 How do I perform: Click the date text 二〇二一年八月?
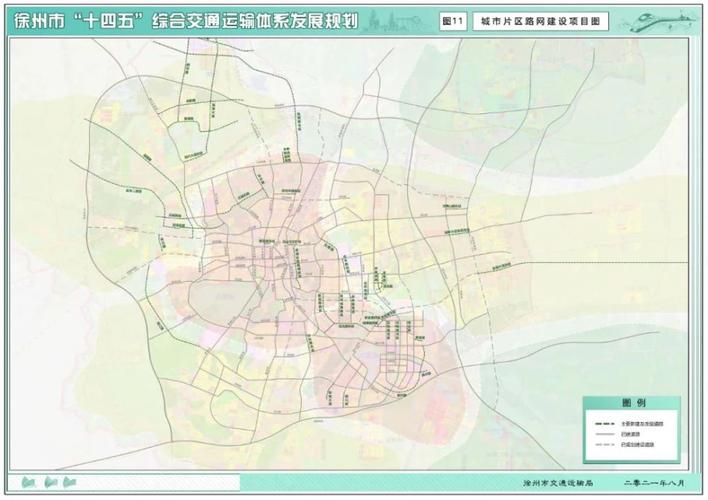[x=655, y=483]
